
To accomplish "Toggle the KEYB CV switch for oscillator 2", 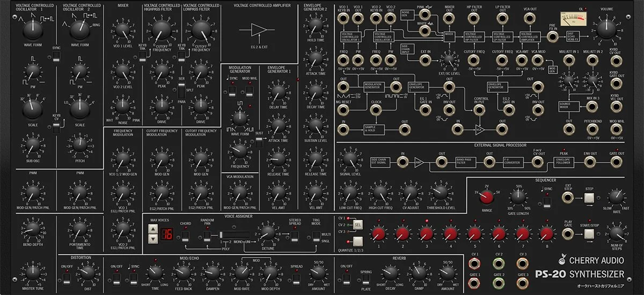I will click(x=56, y=127).
